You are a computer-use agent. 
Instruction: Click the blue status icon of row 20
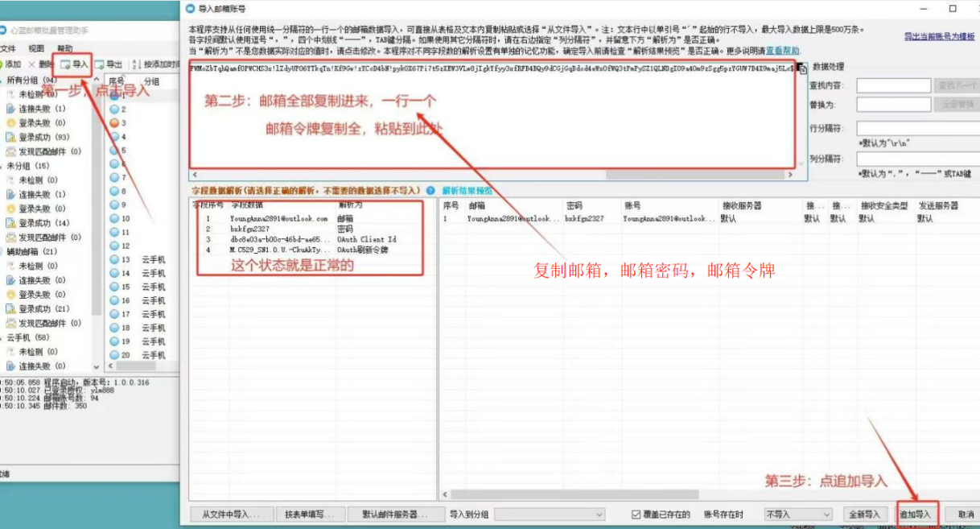pyautogui.click(x=114, y=355)
